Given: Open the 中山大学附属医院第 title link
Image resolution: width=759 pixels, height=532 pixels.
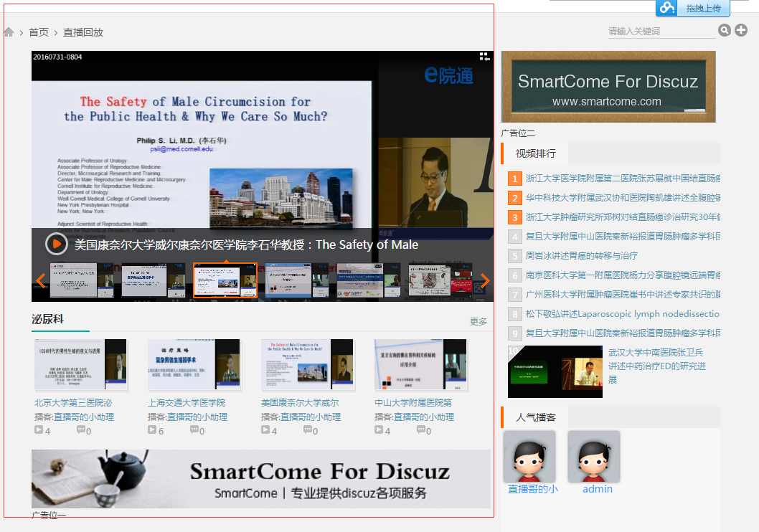Looking at the screenshot, I should [x=413, y=403].
